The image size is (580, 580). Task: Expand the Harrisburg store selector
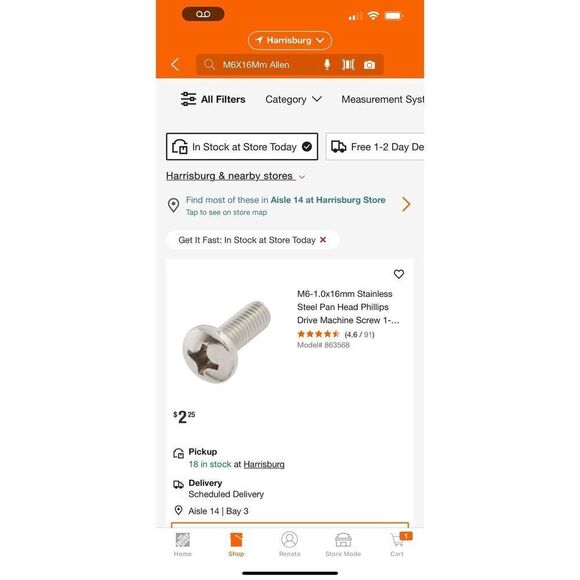[x=290, y=40]
